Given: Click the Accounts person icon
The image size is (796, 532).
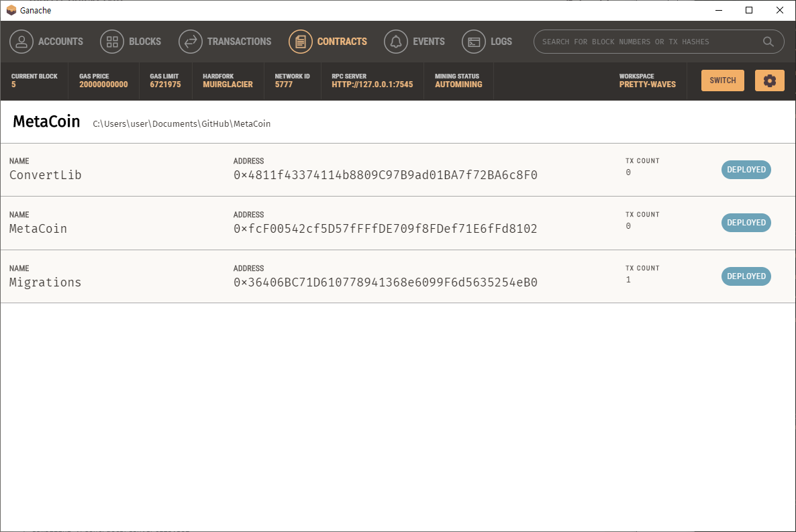Looking at the screenshot, I should (21, 42).
